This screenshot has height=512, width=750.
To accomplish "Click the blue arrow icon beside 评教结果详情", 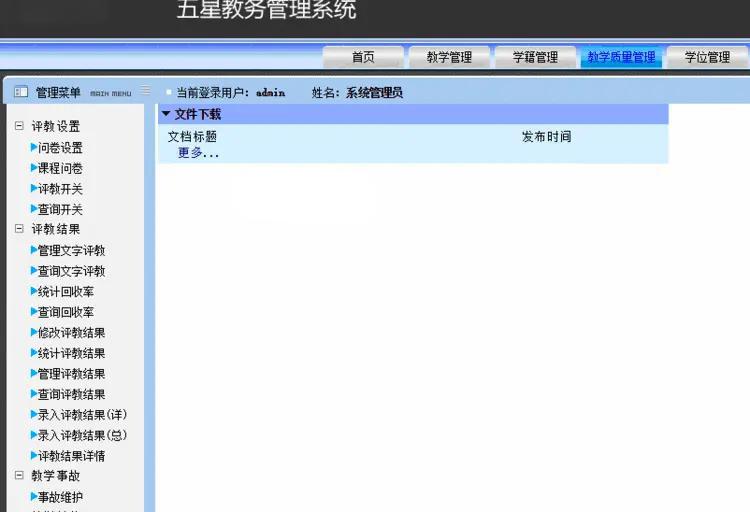I will click(34, 456).
